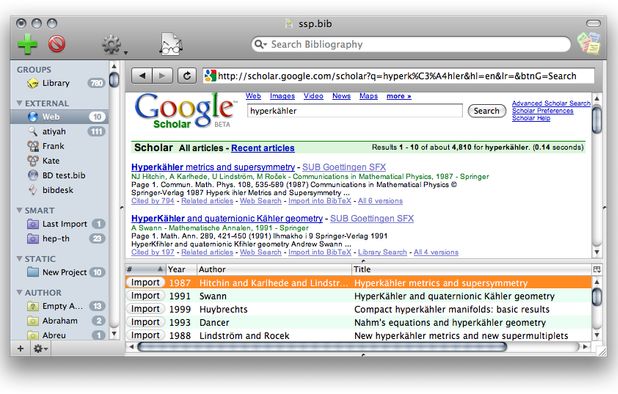Select the Web external group
This screenshot has width=618, height=394.
point(59,117)
